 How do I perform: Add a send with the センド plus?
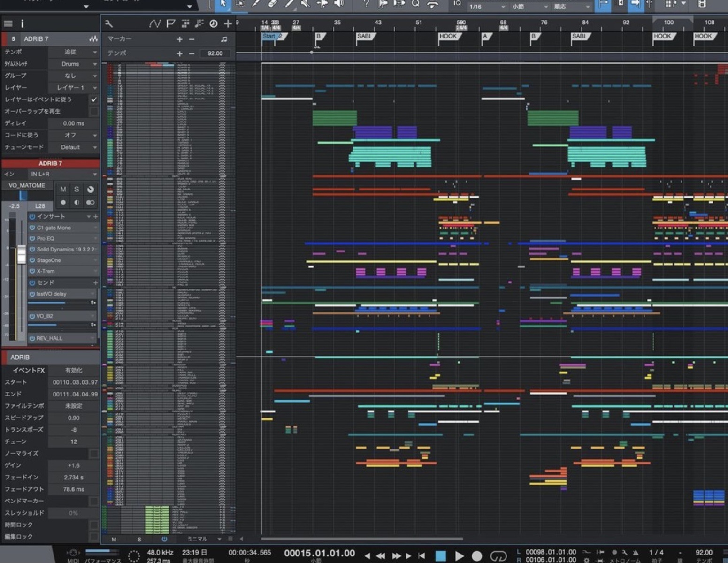click(95, 283)
